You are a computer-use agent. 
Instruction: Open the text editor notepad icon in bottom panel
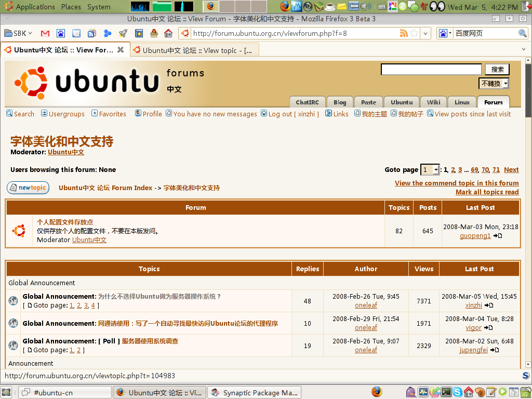pyautogui.click(x=491, y=392)
